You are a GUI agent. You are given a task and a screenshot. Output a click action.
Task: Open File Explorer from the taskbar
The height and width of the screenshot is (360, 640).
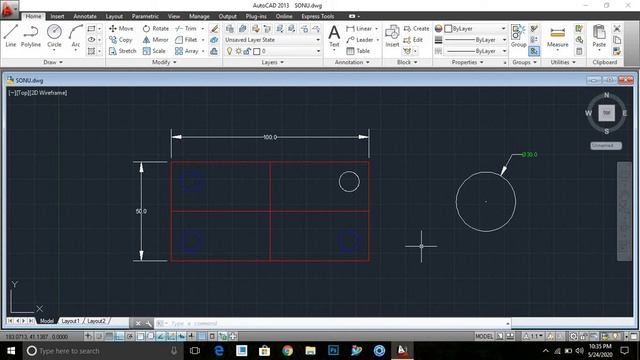311,351
